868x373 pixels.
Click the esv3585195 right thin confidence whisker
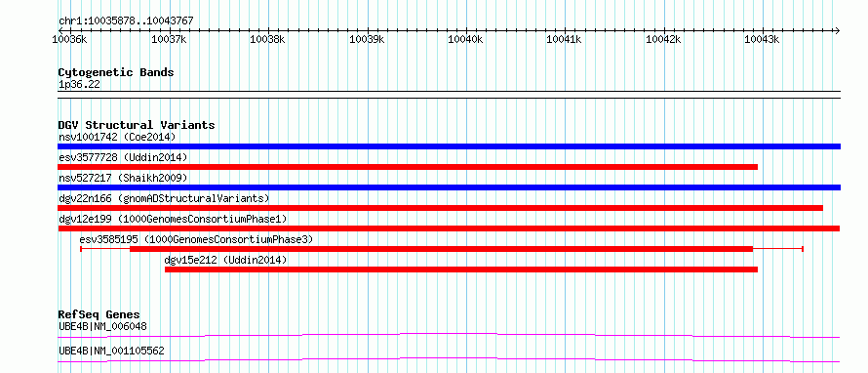(777, 249)
